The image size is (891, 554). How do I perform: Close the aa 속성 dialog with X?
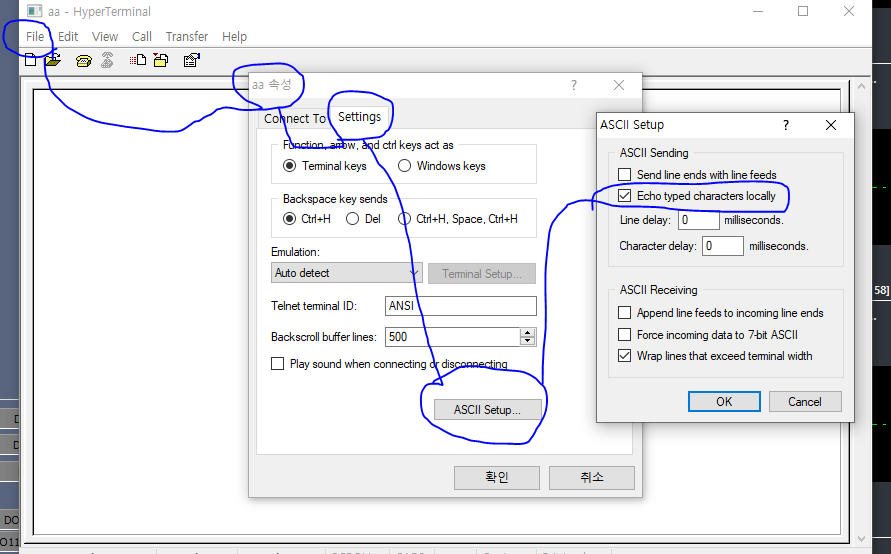point(619,85)
